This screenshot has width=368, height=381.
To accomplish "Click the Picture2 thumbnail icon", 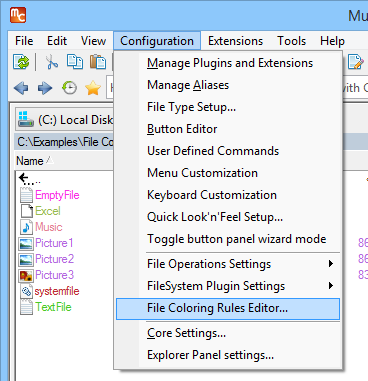I will (x=26, y=259).
